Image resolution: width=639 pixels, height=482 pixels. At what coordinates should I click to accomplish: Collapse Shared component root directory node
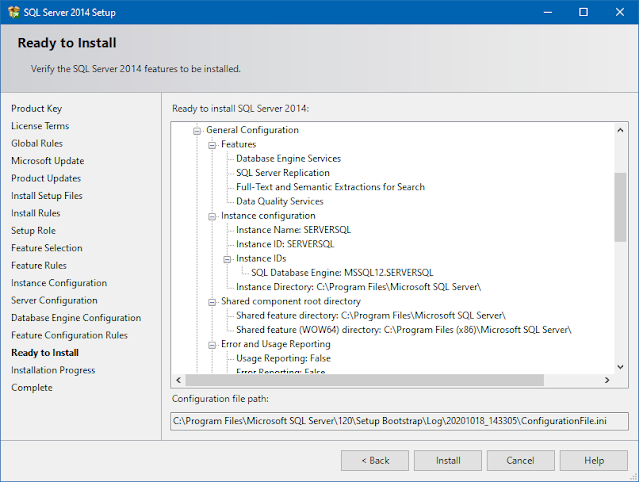[x=212, y=302]
